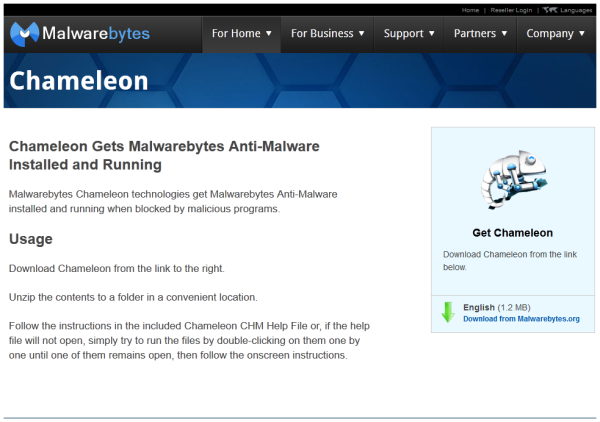Expand the Partners dropdown arrow

504,34
